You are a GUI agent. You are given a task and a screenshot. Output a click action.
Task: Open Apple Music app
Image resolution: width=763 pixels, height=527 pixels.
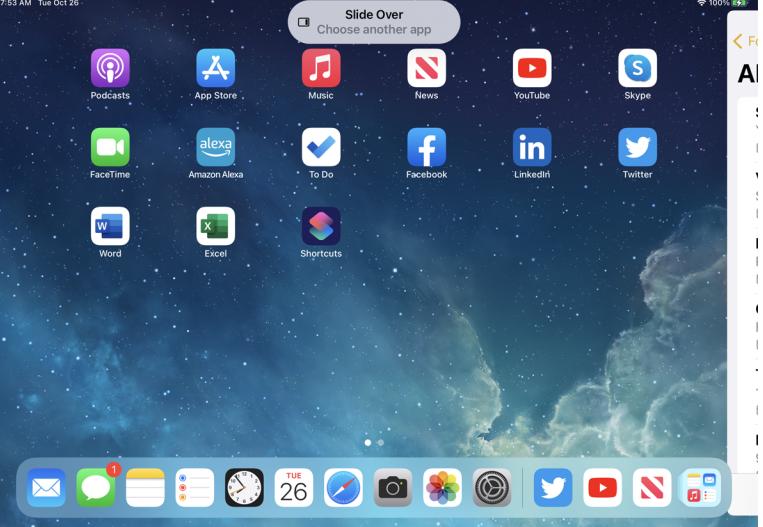tap(321, 68)
